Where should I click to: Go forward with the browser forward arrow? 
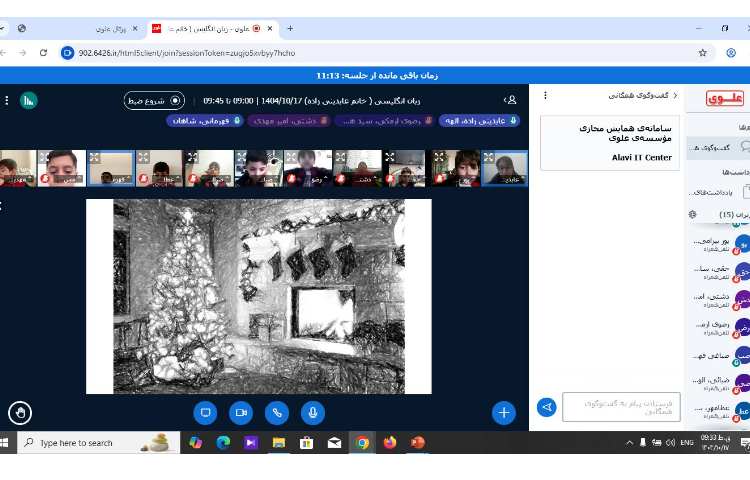(x=22, y=53)
